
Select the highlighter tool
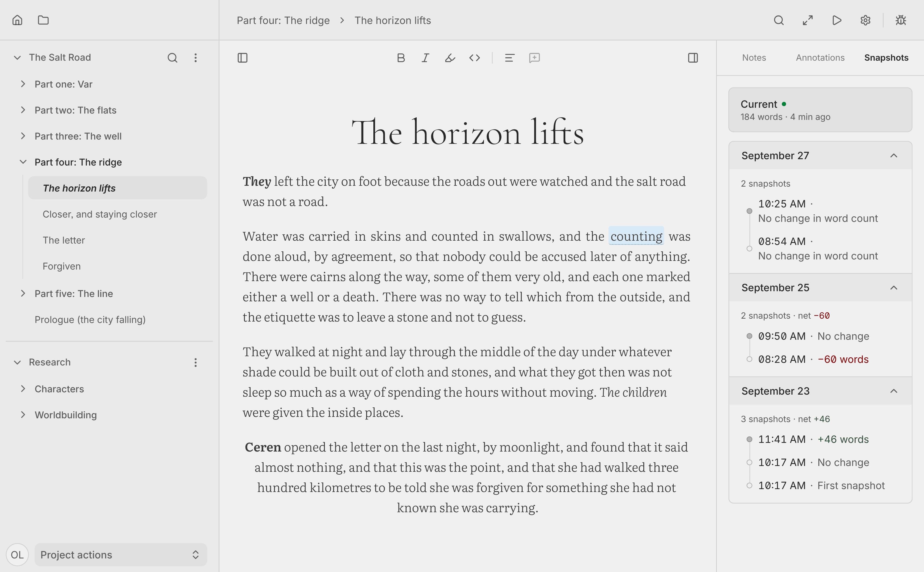[450, 58]
